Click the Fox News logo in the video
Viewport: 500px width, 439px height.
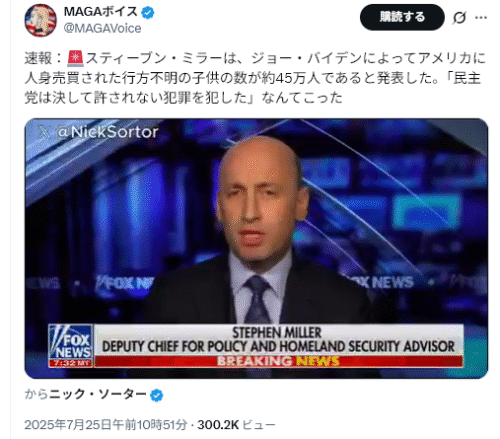tap(71, 342)
